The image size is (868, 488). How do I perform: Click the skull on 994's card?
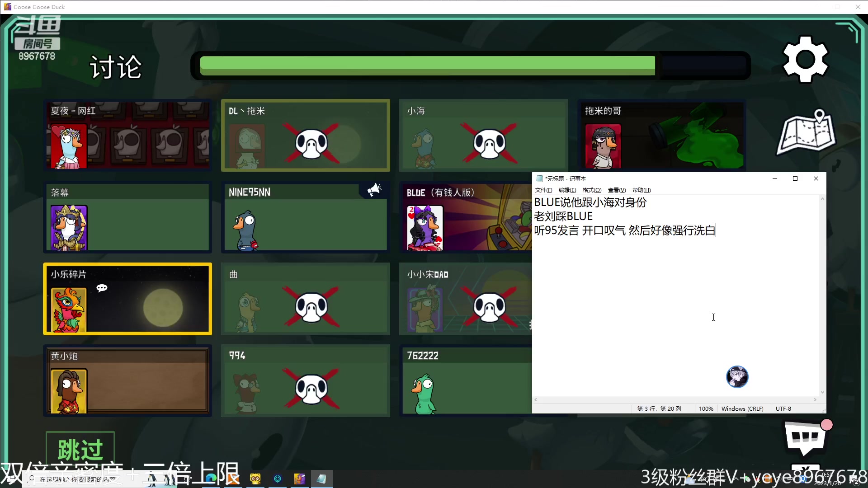[x=311, y=389]
